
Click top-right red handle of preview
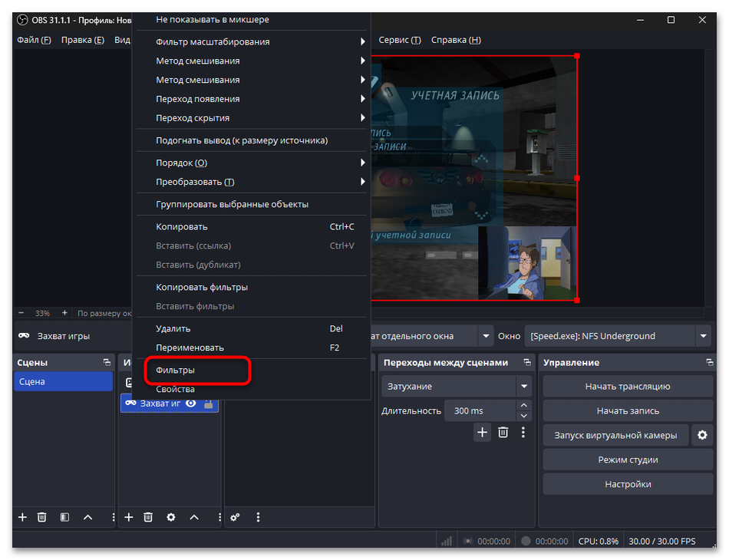(x=577, y=56)
